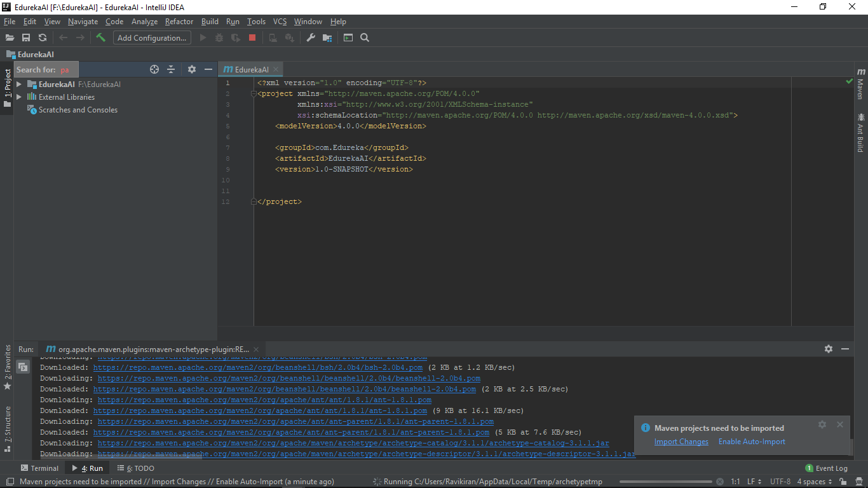Close the EdurekaAI editor tab
This screenshot has height=488, width=868.
click(x=276, y=69)
